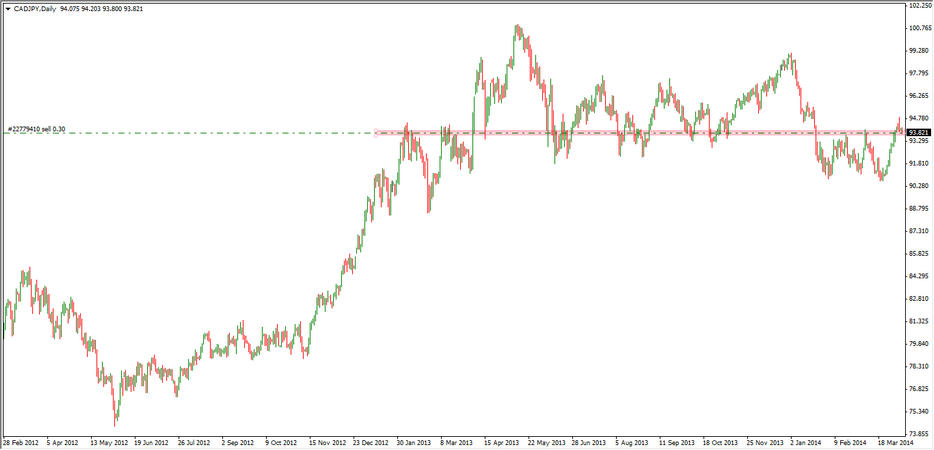Click the 22 May 2013 date label
This screenshot has height=450, width=934.
(544, 441)
